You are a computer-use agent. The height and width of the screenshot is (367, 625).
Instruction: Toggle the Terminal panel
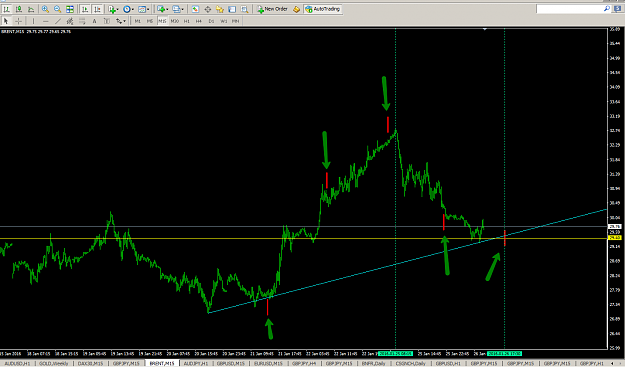pyautogui.click(x=232, y=9)
